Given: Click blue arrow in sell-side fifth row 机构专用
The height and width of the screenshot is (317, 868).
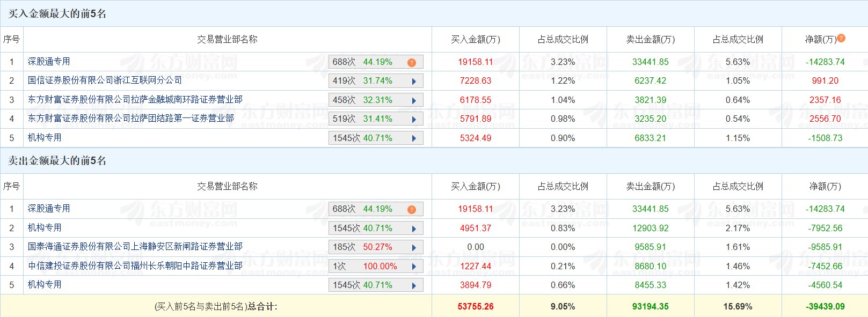Looking at the screenshot, I should pyautogui.click(x=414, y=285).
